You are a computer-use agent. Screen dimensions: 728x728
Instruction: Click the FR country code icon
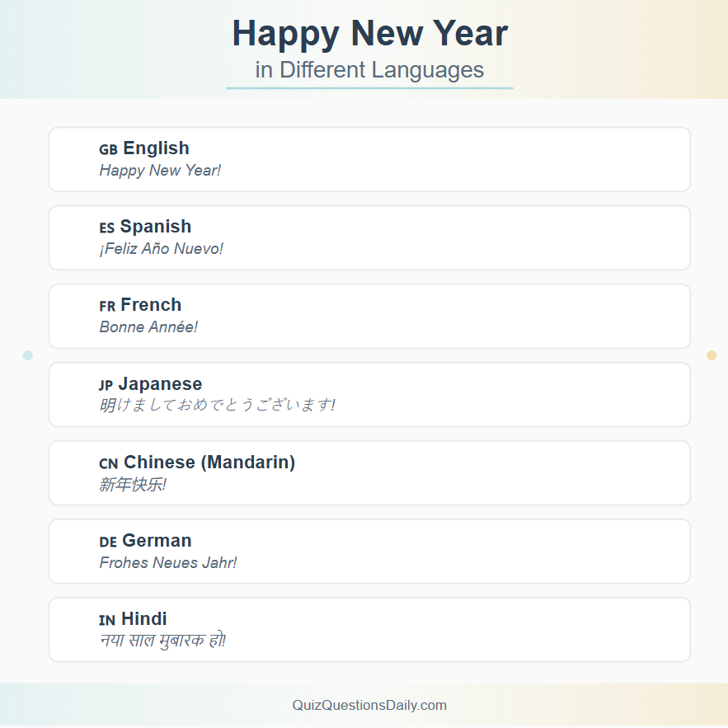(x=106, y=306)
